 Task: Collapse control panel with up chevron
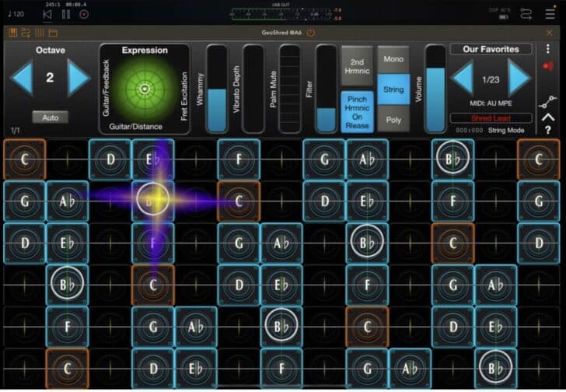coord(548,117)
